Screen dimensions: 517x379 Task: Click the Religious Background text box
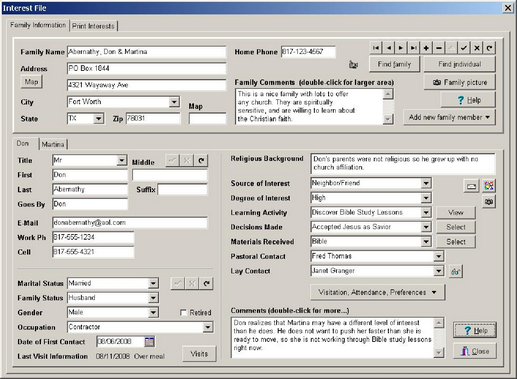click(403, 163)
